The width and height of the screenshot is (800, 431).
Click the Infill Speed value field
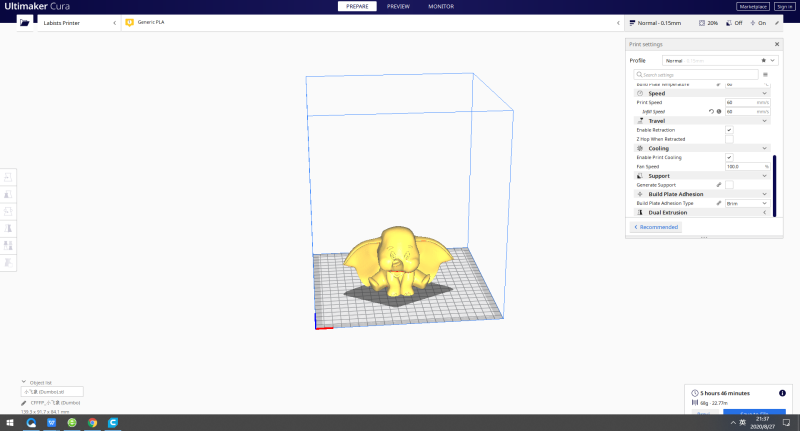click(747, 111)
